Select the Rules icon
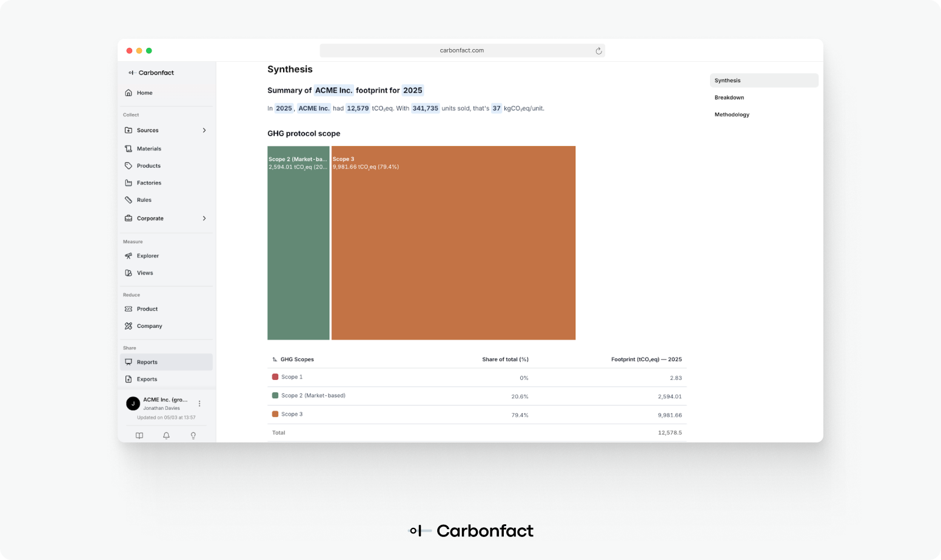Viewport: 941px width, 560px height. coord(129,199)
